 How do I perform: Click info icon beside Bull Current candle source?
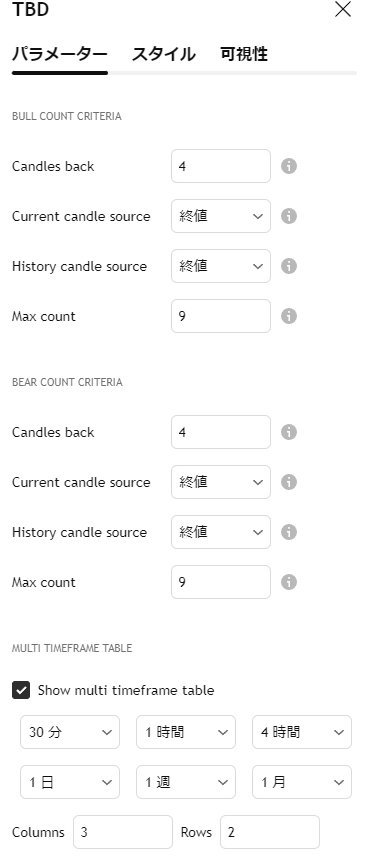289,216
